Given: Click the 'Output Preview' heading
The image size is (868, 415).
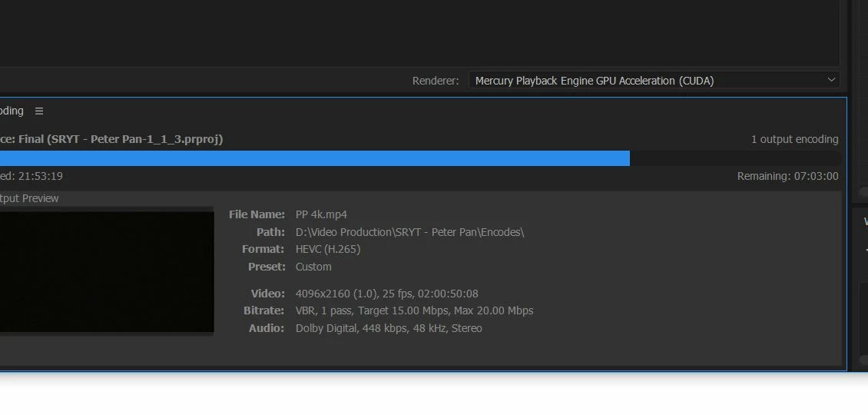Looking at the screenshot, I should [x=28, y=198].
